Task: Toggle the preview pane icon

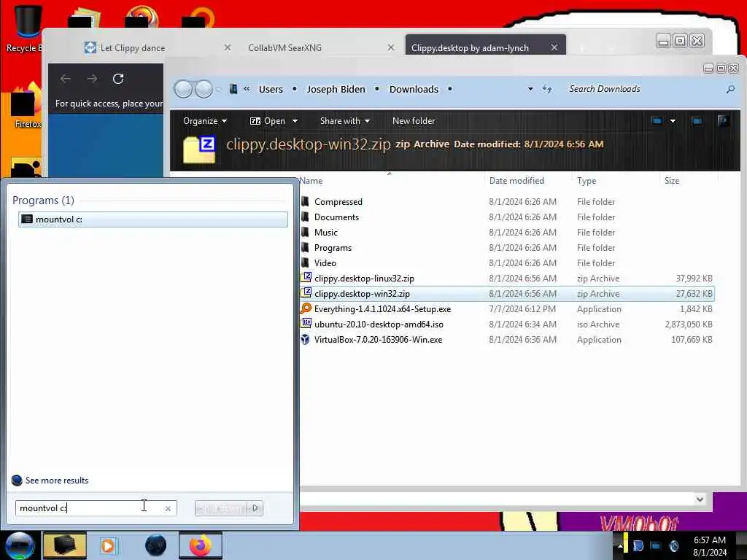Action: click(697, 121)
